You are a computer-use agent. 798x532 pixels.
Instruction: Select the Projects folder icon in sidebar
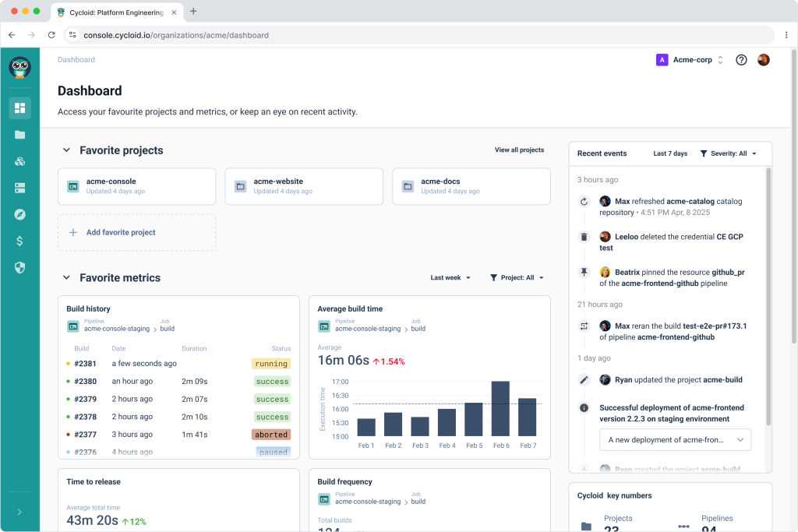coord(19,135)
